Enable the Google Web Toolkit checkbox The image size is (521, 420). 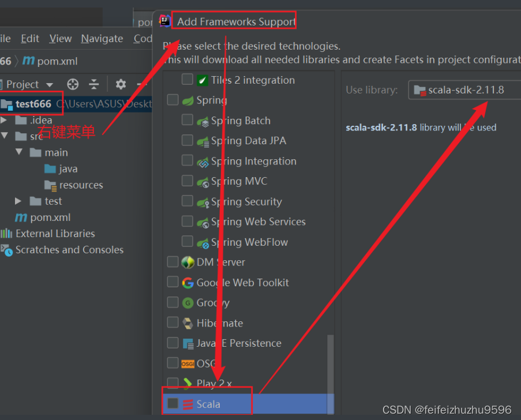click(x=173, y=282)
